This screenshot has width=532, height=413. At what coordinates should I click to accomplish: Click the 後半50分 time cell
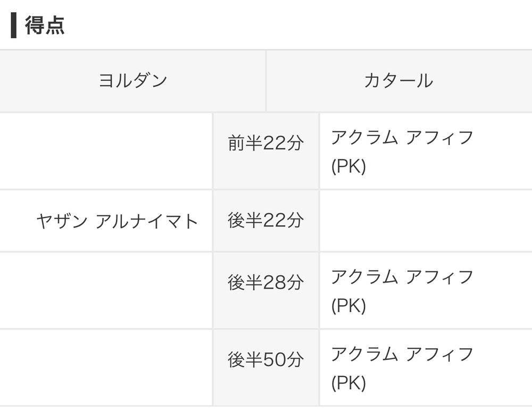click(x=265, y=368)
